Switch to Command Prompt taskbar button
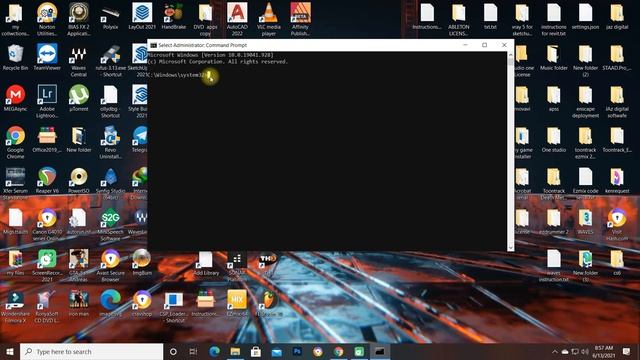This screenshot has width=640, height=360. click(380, 351)
